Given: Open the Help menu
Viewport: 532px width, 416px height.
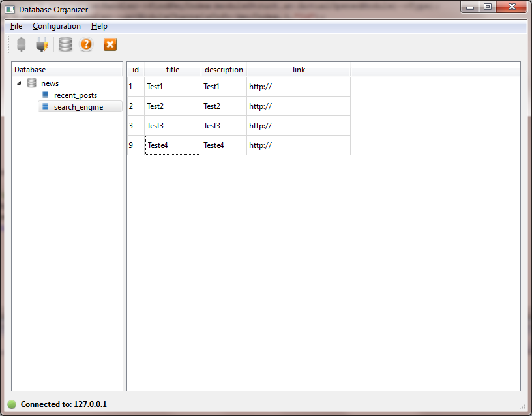Looking at the screenshot, I should pyautogui.click(x=99, y=26).
